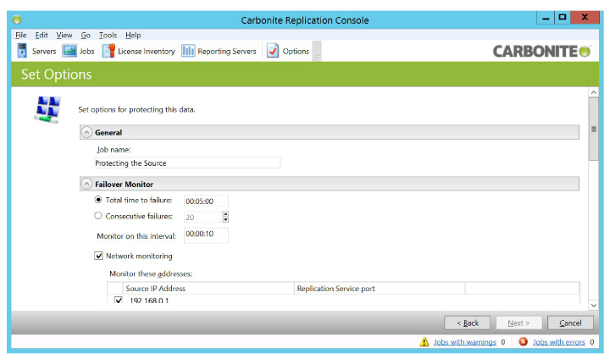Open the Edit menu
Image resolution: width=610 pixels, height=364 pixels.
[x=42, y=35]
